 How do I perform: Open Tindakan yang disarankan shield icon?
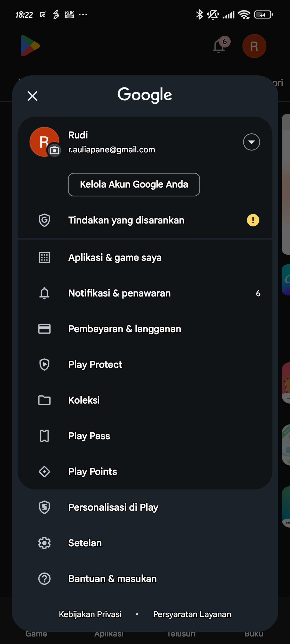44,220
